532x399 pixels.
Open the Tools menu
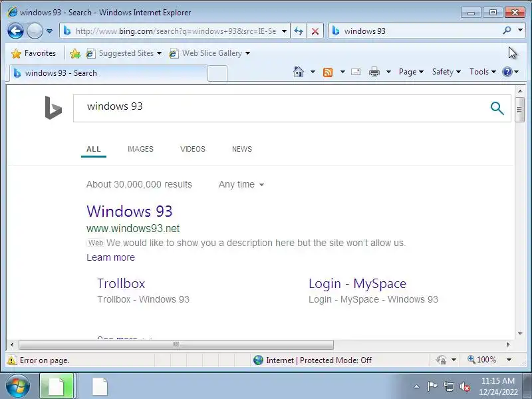(483, 72)
